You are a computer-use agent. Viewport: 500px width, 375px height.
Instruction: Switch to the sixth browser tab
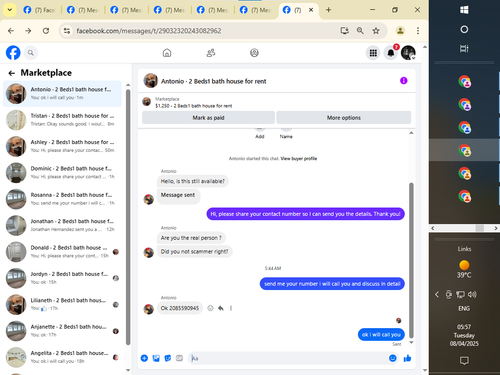256,10
